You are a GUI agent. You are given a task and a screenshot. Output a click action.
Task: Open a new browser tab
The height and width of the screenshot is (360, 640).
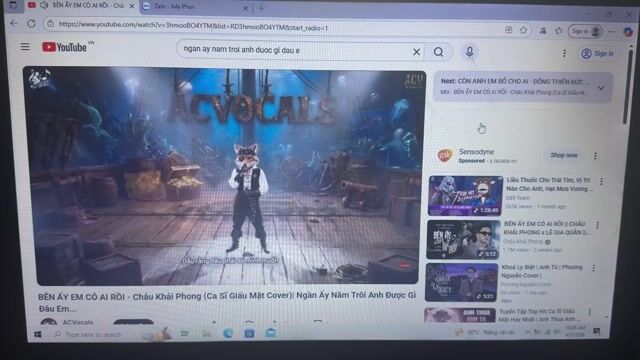261,8
